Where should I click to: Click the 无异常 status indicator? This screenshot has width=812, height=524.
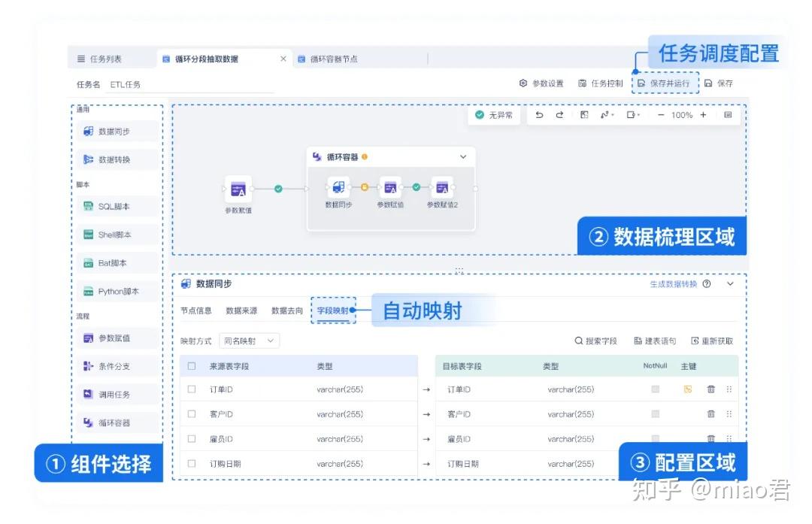494,115
